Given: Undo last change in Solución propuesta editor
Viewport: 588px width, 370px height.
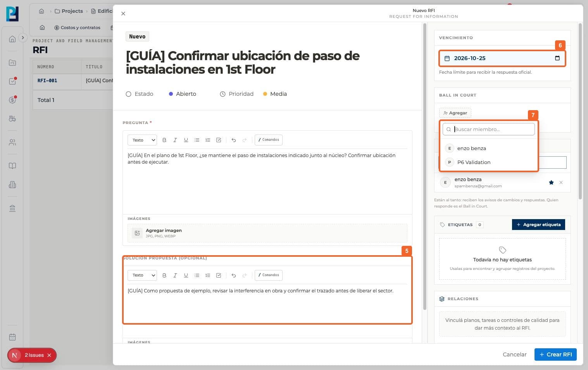Looking at the screenshot, I should 234,275.
